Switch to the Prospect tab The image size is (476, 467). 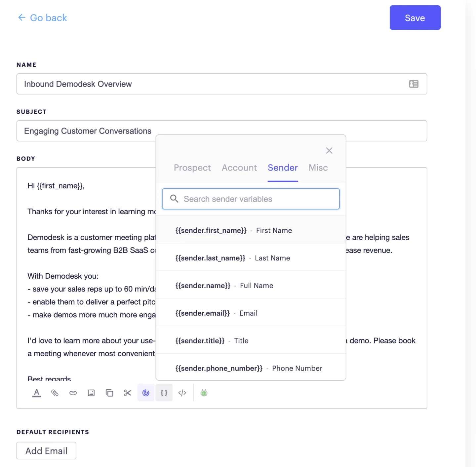pos(192,168)
